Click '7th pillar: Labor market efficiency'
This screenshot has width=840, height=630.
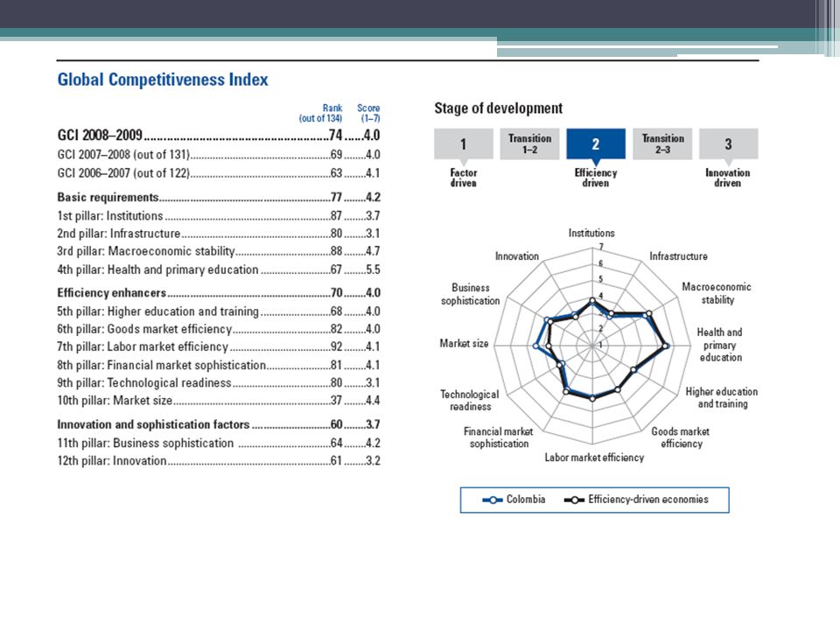(x=143, y=346)
